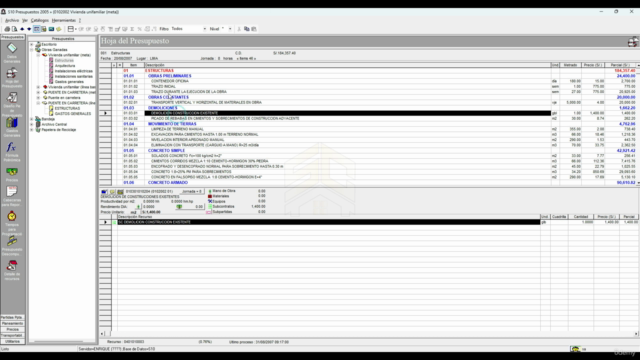This screenshot has height=360, width=640.
Task: Collapse the Vivienda unifamiliar (meta) node
Action: [x=38, y=55]
